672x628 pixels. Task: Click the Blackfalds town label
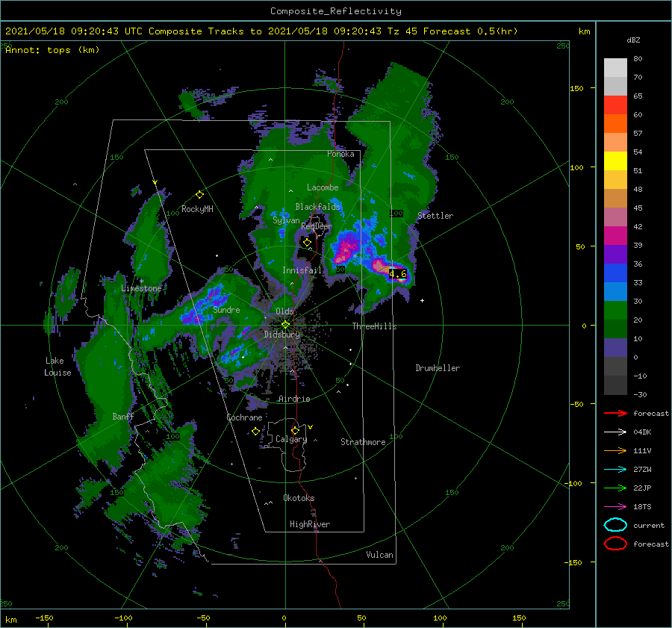(317, 207)
